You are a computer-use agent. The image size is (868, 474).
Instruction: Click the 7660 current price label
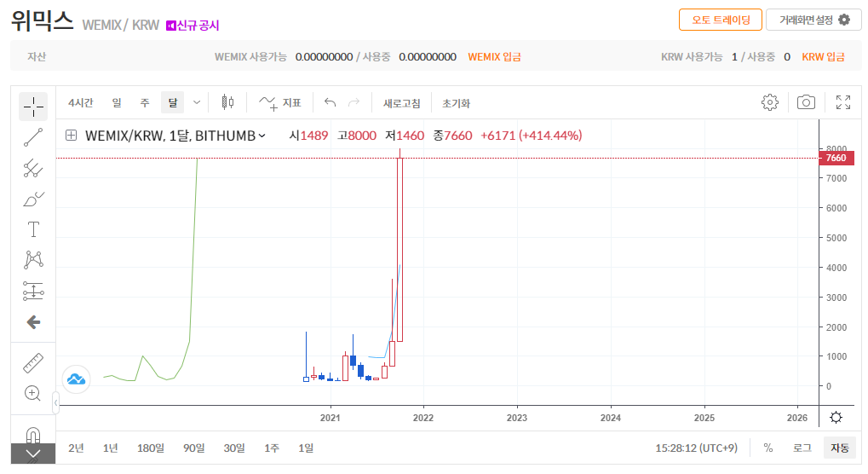(836, 158)
